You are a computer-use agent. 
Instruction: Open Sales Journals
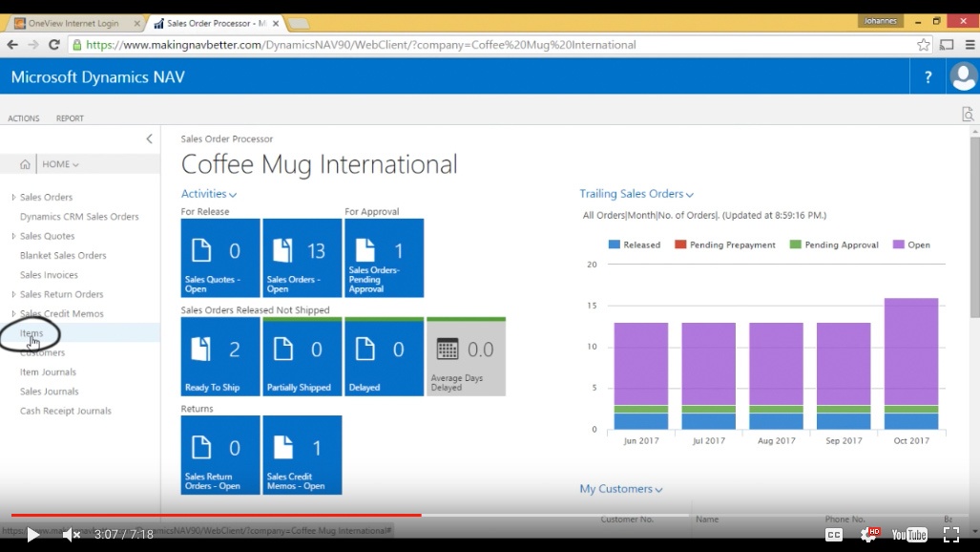pyautogui.click(x=50, y=392)
